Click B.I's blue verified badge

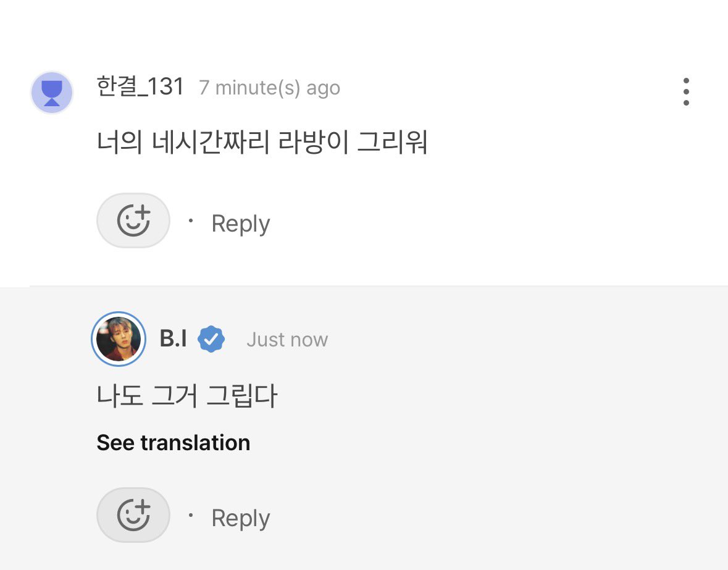pos(211,339)
